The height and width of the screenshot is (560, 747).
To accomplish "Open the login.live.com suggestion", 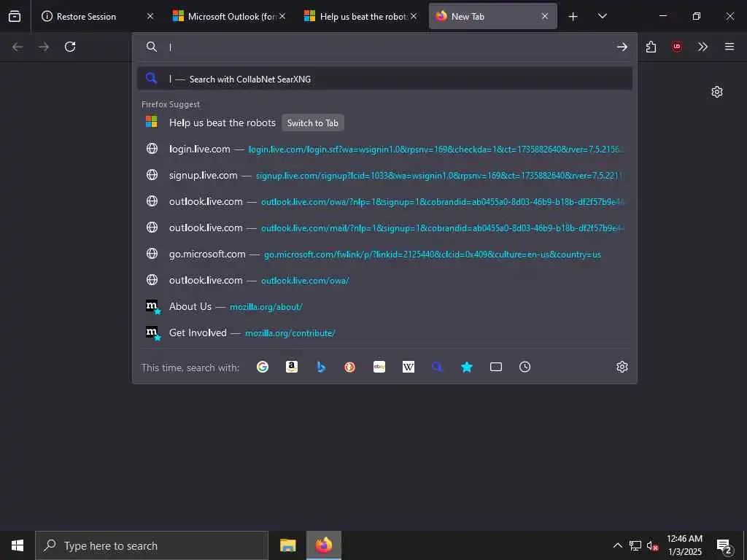I will tap(384, 149).
